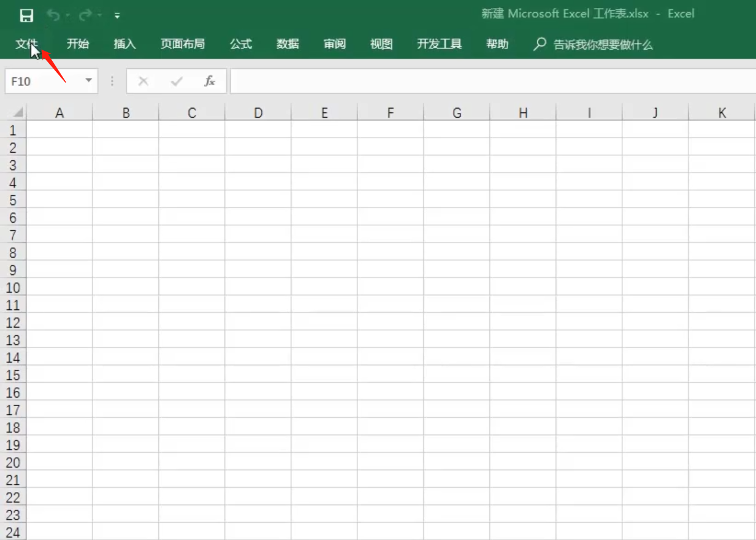The image size is (756, 540).
Task: Select row 8 header
Action: [x=13, y=252]
